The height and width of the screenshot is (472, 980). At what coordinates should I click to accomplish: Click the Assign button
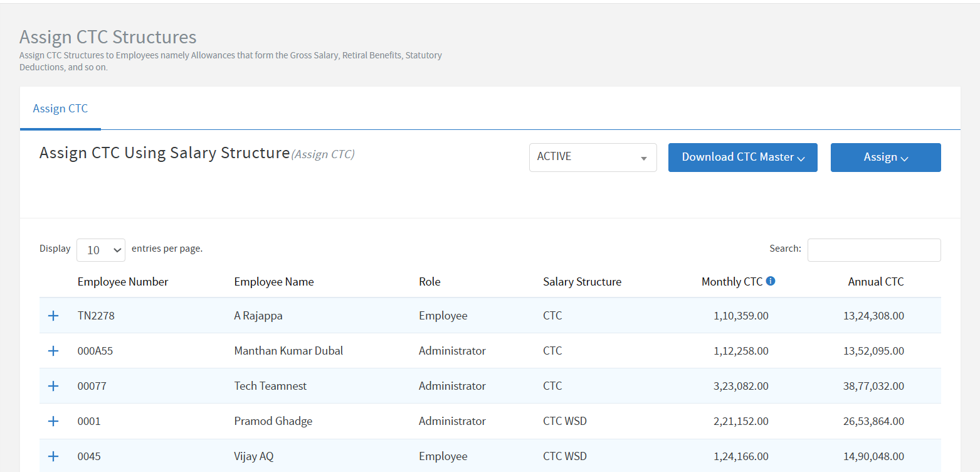click(x=885, y=158)
